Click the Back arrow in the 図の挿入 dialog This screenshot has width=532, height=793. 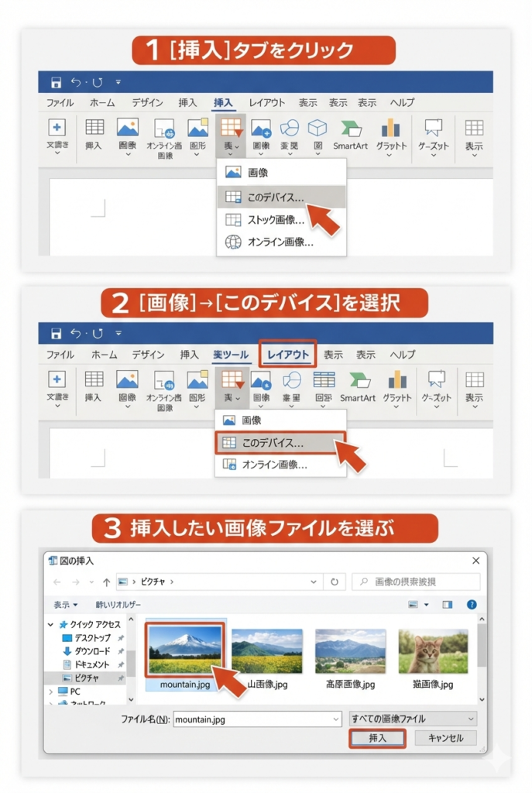57,582
